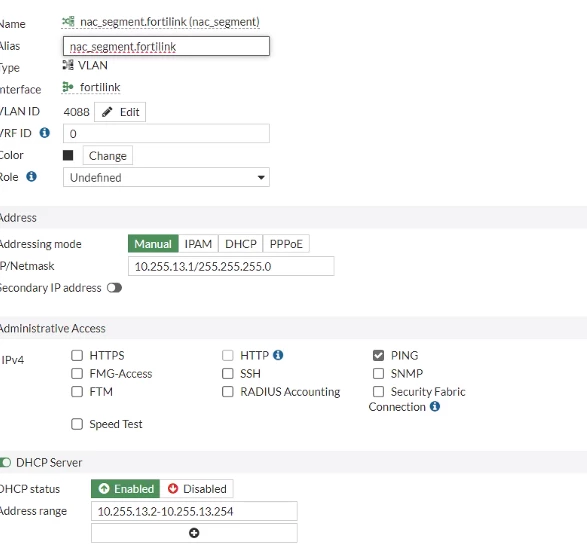Tick the HTTP checkbox
Screen dimensions: 587x548
(228, 355)
